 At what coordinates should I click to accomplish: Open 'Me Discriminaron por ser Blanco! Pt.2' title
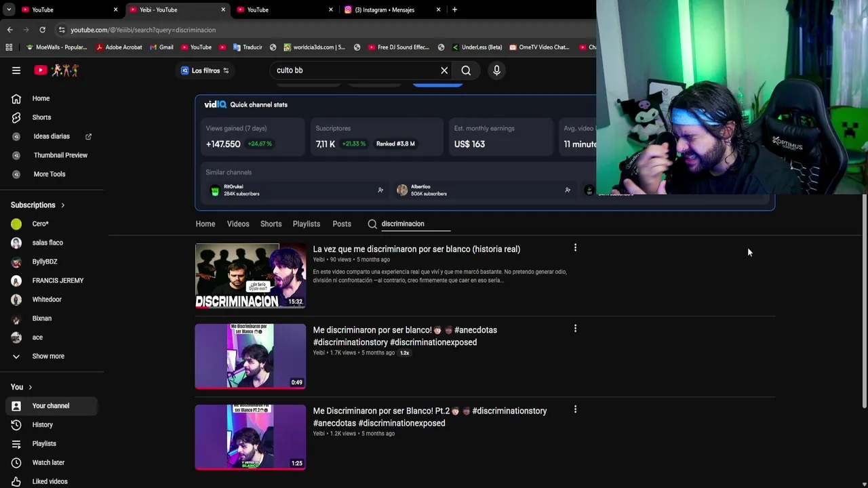(430, 417)
